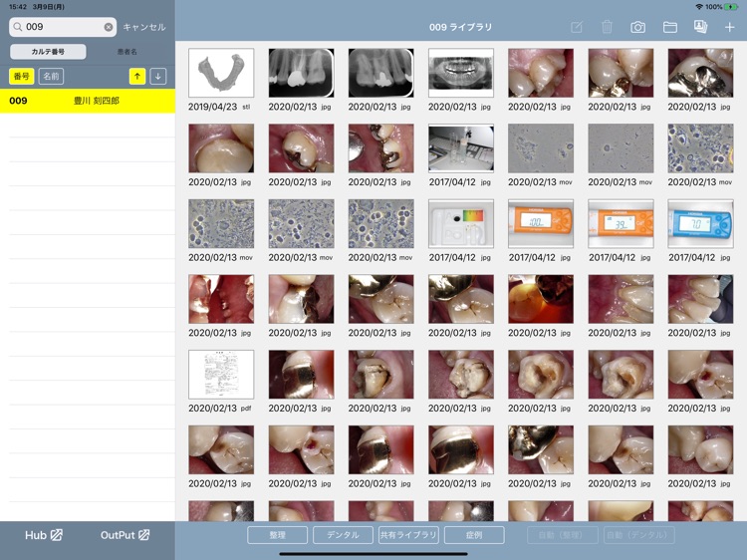Cancel search with キャンセル
This screenshot has width=747, height=560.
tap(144, 27)
